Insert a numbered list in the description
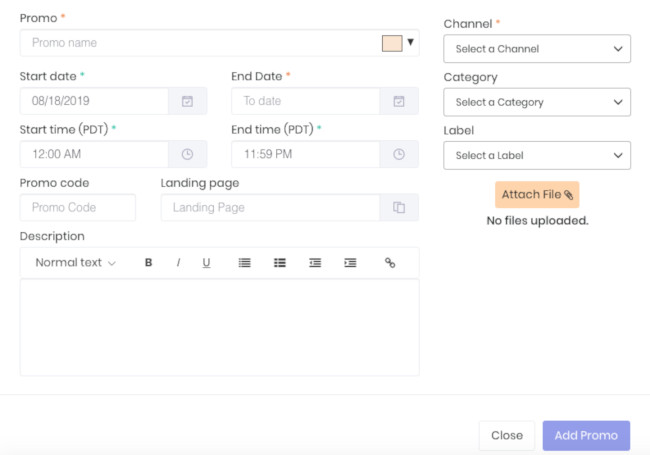The height and width of the screenshot is (455, 650). click(244, 263)
